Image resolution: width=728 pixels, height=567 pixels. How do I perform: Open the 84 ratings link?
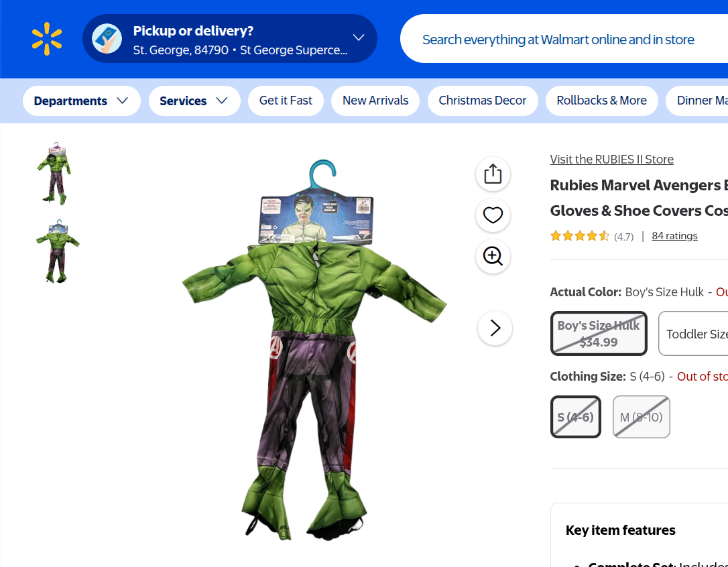tap(674, 236)
